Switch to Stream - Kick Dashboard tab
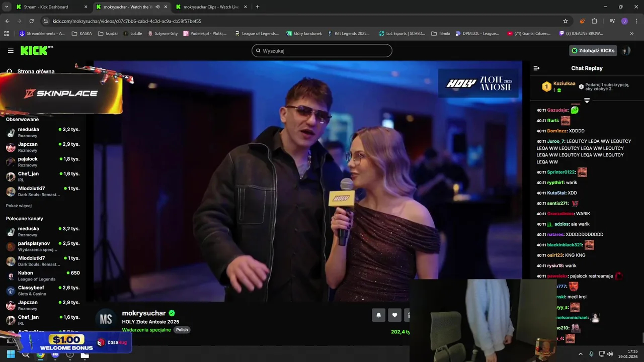 pyautogui.click(x=50, y=7)
